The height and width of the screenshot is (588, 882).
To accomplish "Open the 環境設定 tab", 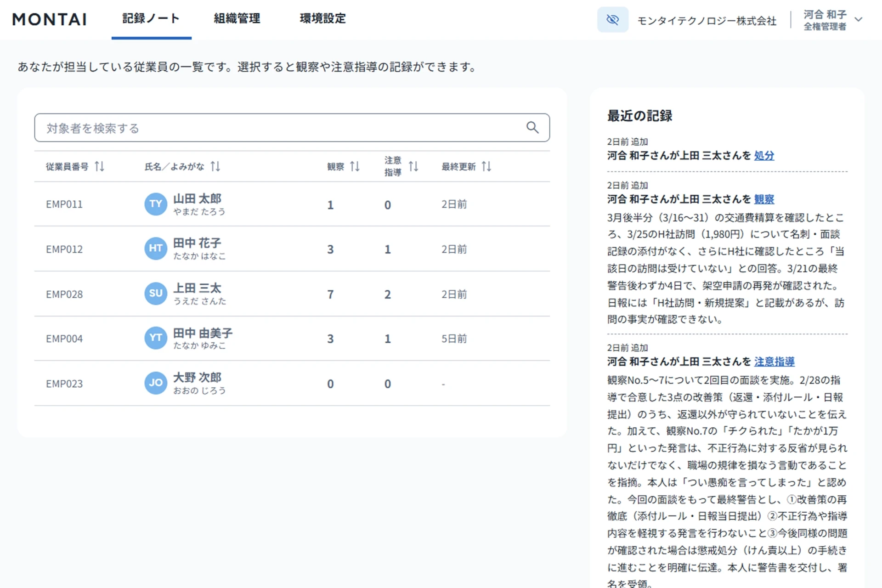I will (322, 19).
